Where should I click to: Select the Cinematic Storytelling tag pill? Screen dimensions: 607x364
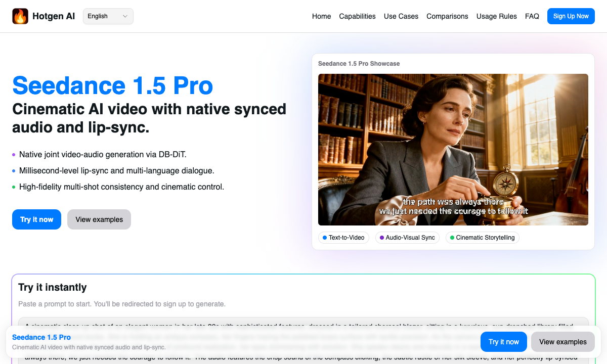pos(482,238)
